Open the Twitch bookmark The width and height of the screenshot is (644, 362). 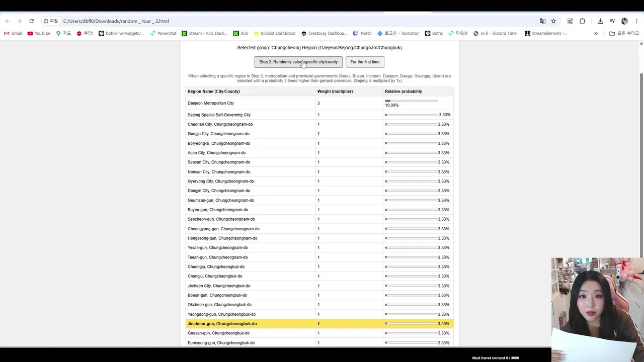click(362, 34)
